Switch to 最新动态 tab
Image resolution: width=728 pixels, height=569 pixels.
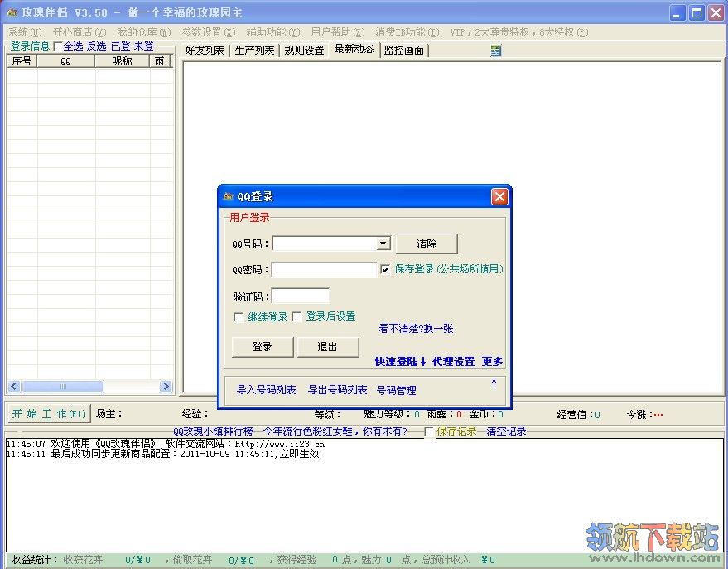[354, 49]
